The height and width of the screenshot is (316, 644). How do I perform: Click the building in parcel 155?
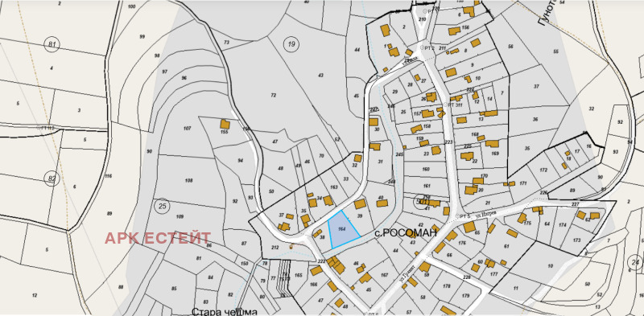pos(225,124)
